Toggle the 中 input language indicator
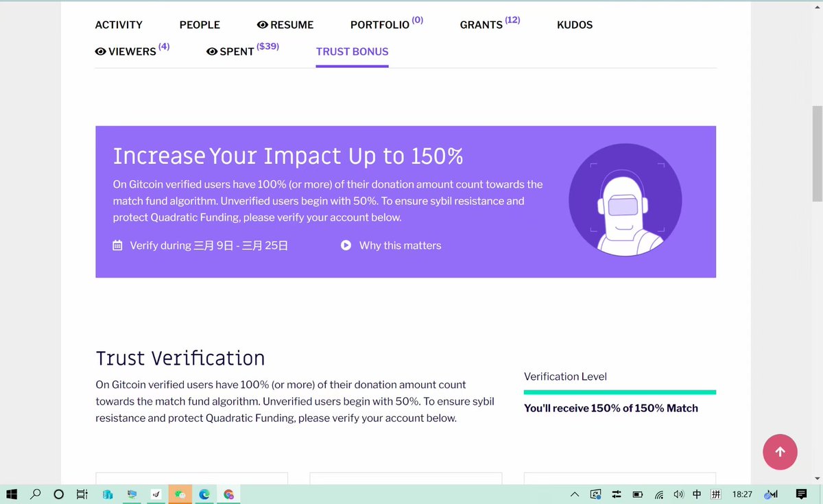The width and height of the screenshot is (823, 504). (x=697, y=494)
